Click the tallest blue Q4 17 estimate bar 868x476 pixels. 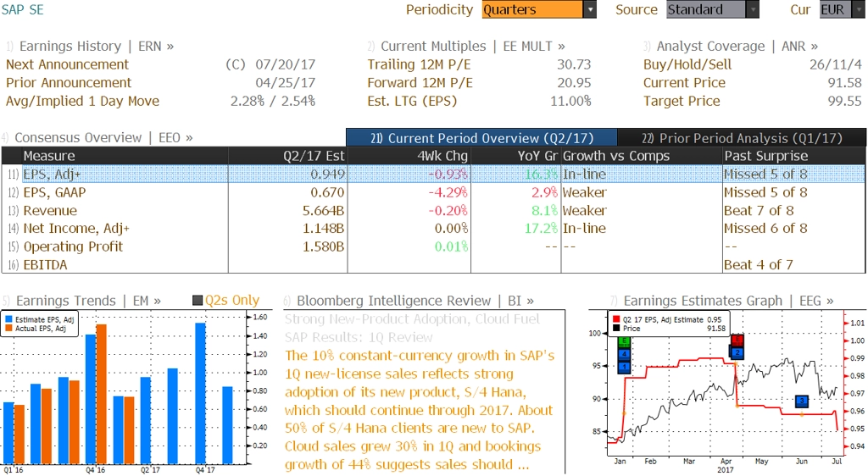coord(200,393)
